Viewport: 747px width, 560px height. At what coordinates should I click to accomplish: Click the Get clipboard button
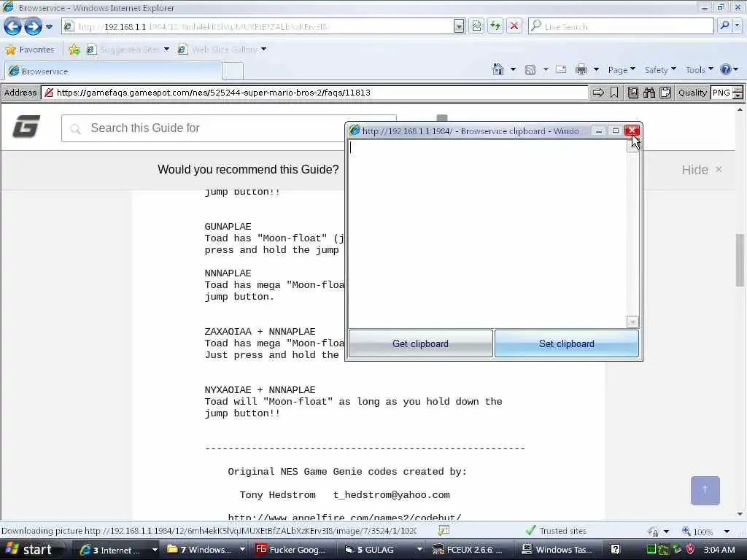[x=421, y=344]
